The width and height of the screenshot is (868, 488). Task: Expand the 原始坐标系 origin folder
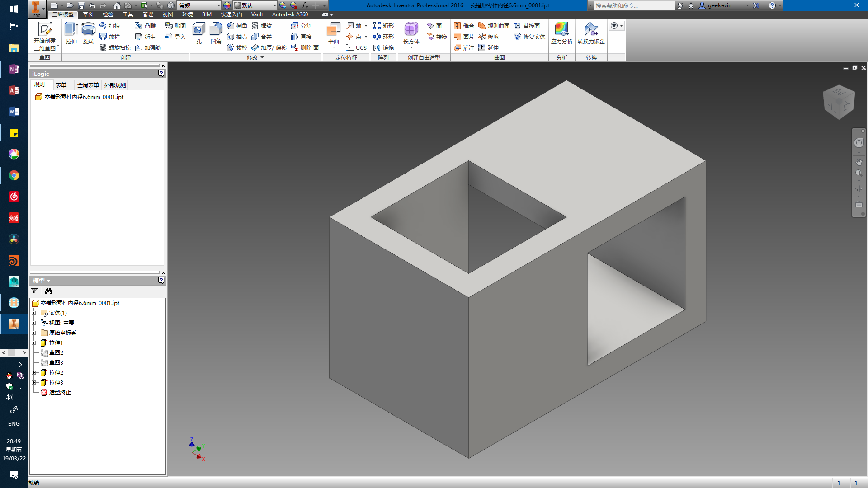point(34,333)
